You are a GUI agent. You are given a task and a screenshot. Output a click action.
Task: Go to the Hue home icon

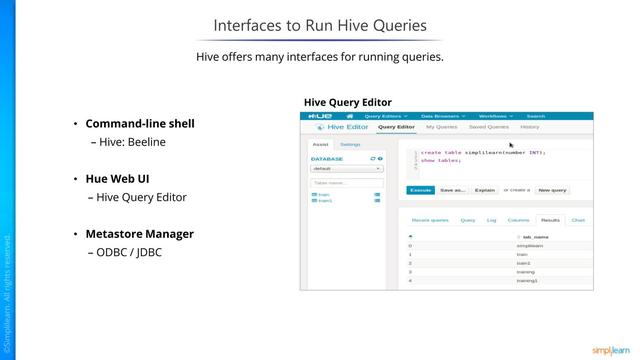349,116
